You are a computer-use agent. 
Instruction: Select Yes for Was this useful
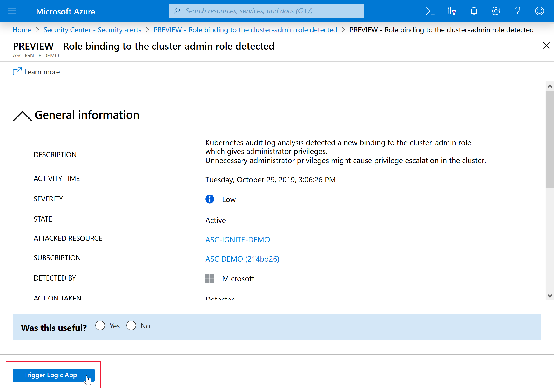(x=100, y=326)
